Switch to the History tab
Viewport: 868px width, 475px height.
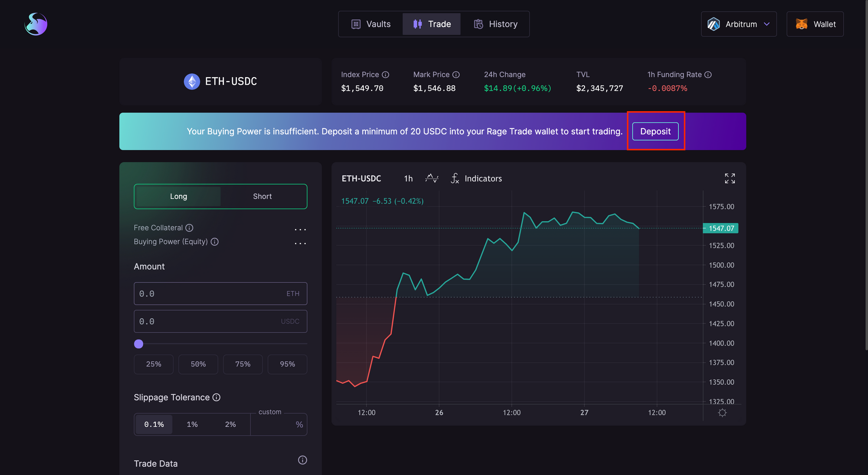pos(495,24)
